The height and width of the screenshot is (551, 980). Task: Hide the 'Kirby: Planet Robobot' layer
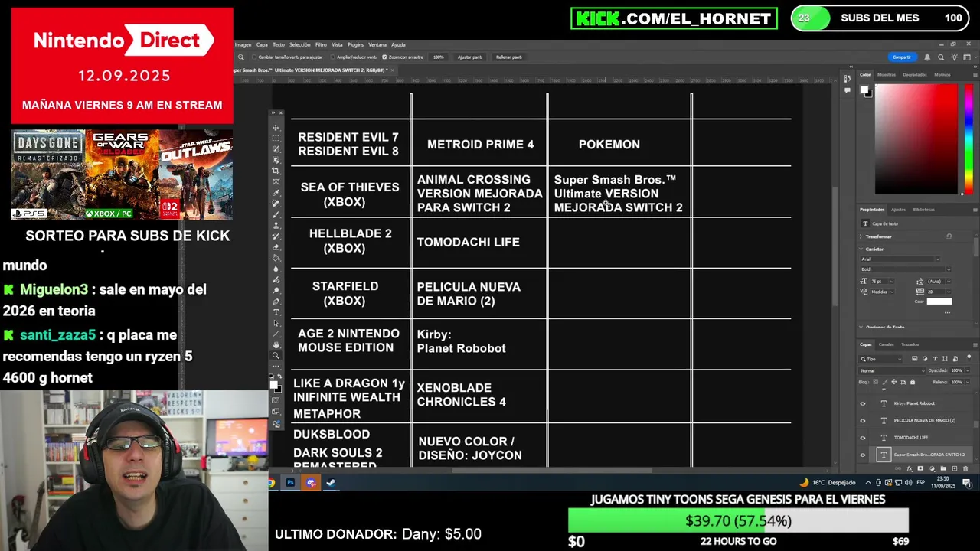pyautogui.click(x=863, y=403)
